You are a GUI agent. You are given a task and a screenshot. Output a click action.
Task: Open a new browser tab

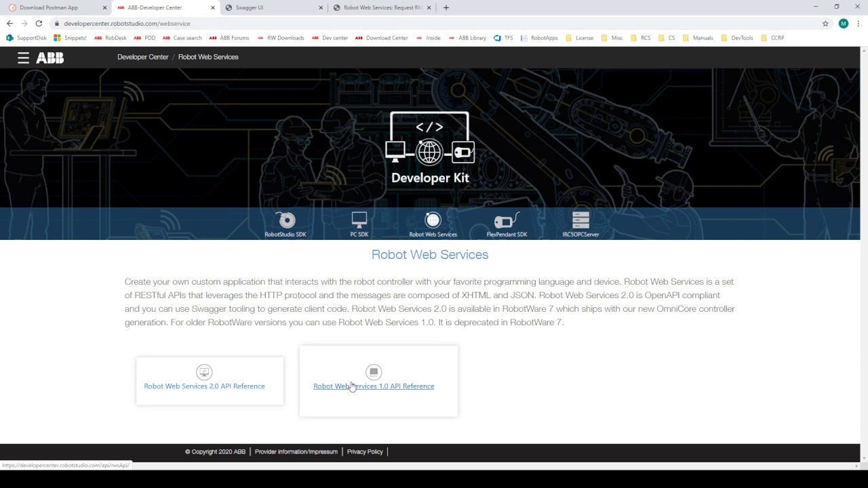tap(446, 7)
